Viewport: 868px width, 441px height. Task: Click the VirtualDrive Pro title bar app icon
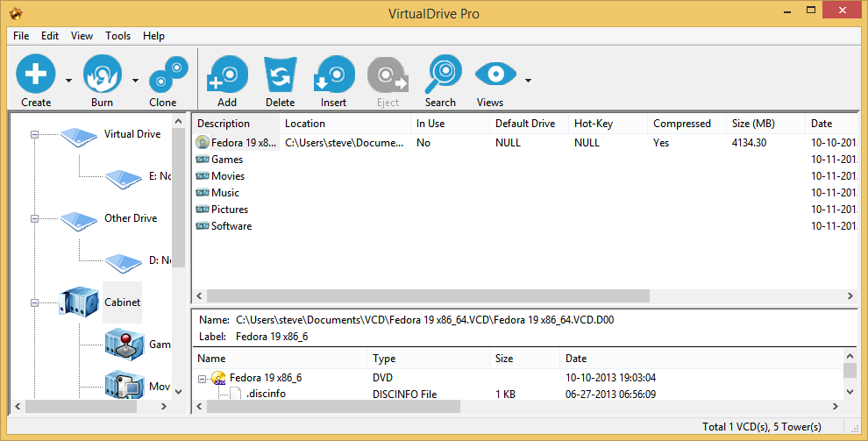point(16,13)
